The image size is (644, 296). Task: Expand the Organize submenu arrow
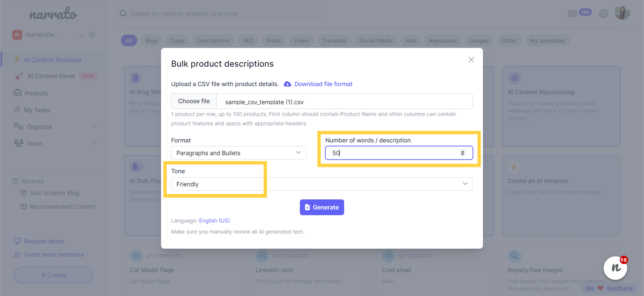[94, 126]
